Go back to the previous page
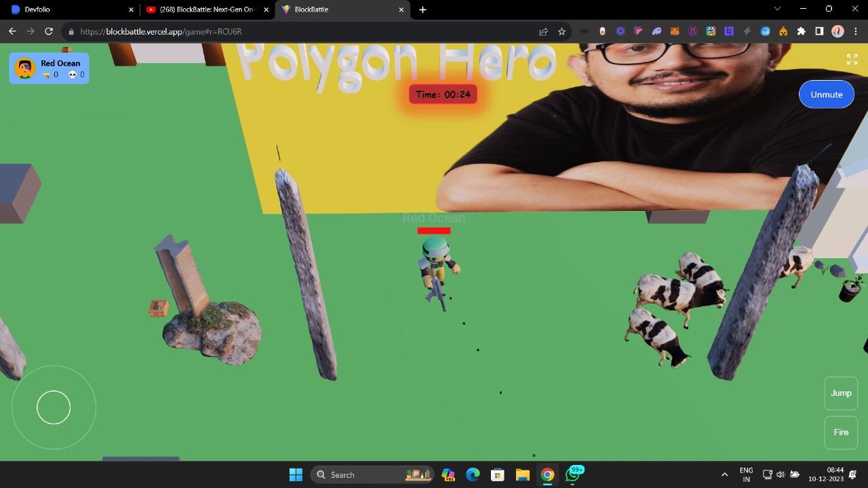 coord(12,31)
